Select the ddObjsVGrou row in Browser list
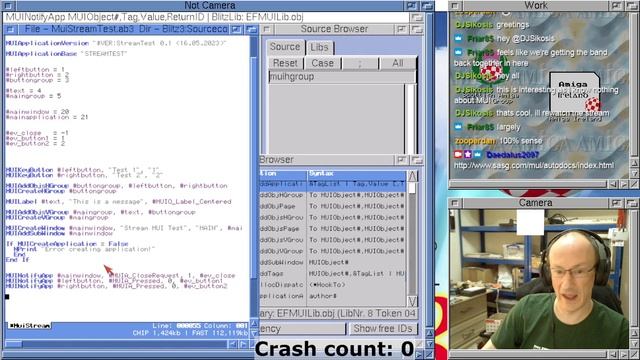 tap(333, 240)
